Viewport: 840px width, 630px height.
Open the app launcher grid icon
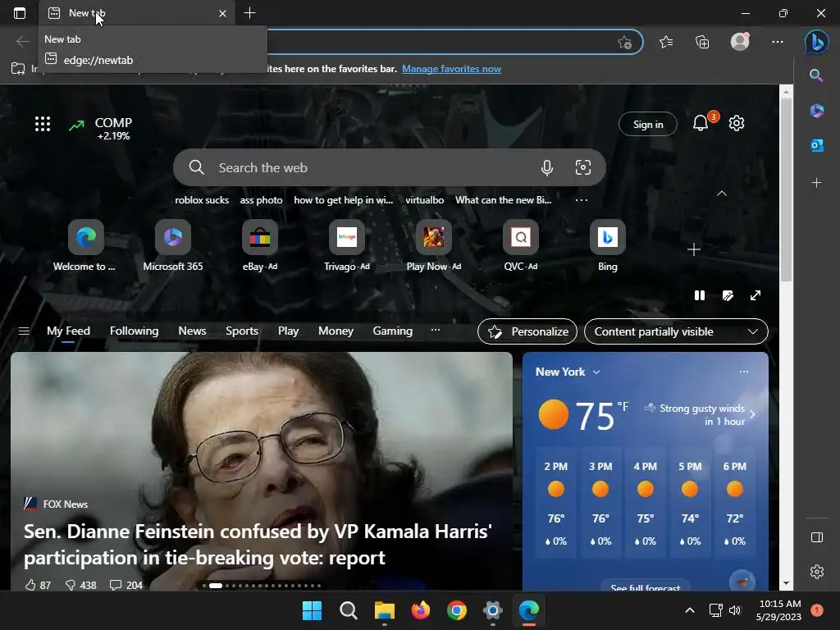click(43, 124)
